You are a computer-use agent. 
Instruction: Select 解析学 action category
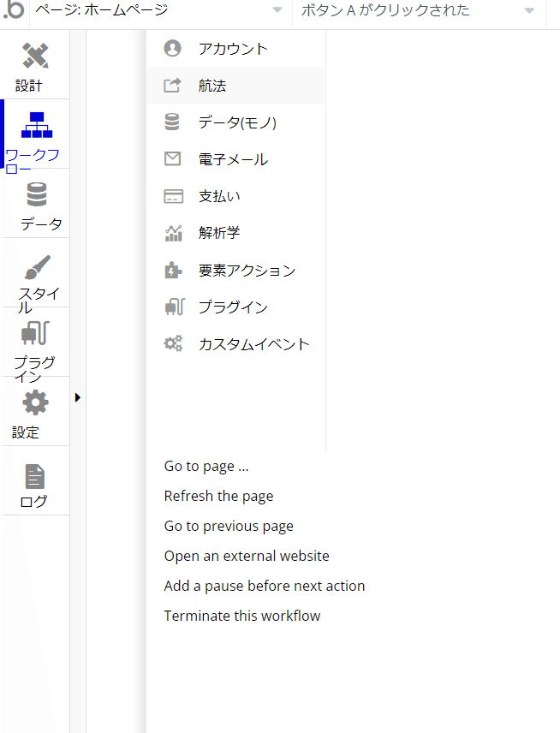236,233
